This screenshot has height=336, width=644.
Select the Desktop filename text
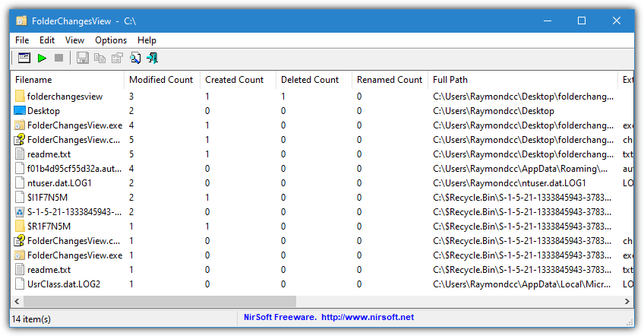click(43, 111)
